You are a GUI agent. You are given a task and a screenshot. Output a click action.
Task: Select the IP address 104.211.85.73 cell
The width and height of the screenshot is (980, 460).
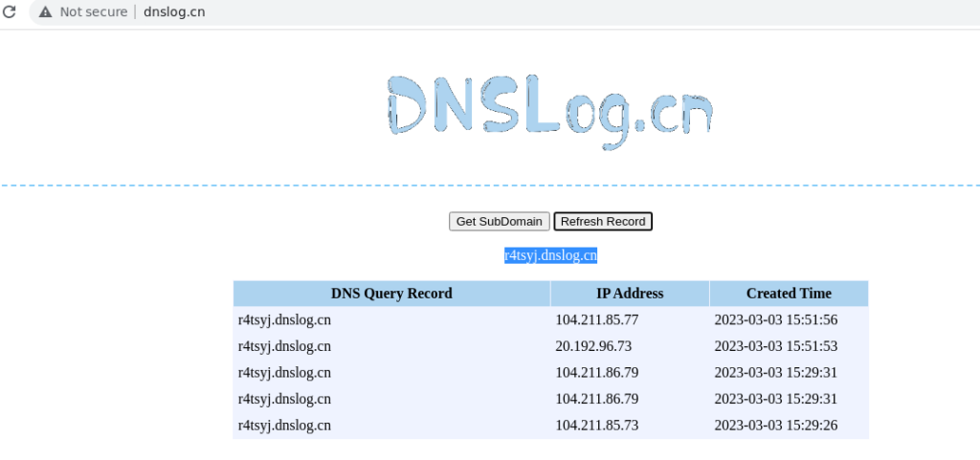pos(596,425)
